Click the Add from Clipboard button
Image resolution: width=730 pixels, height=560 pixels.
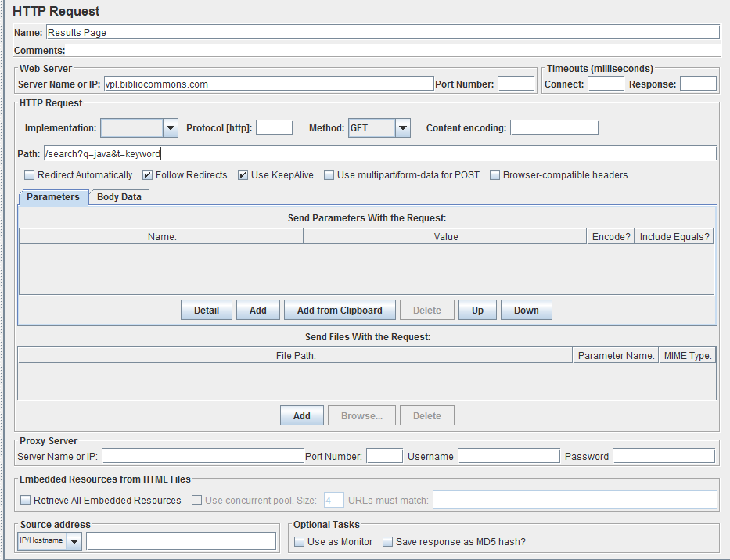coord(340,310)
